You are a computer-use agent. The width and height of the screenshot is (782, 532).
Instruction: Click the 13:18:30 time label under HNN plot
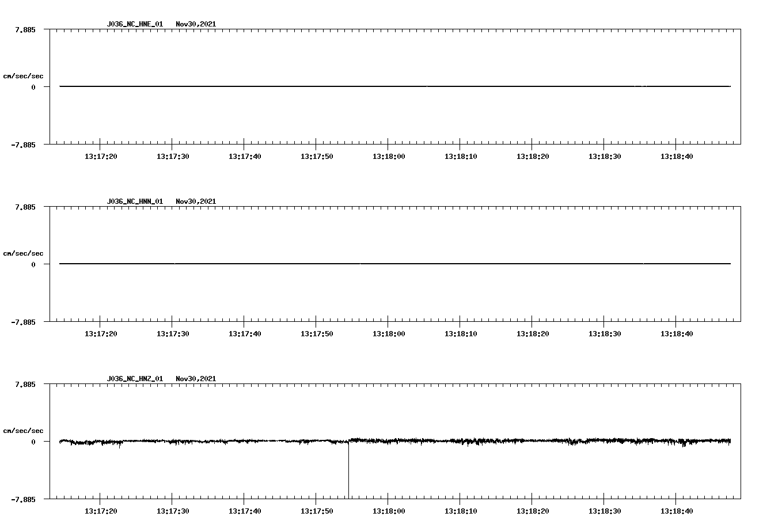pos(605,334)
